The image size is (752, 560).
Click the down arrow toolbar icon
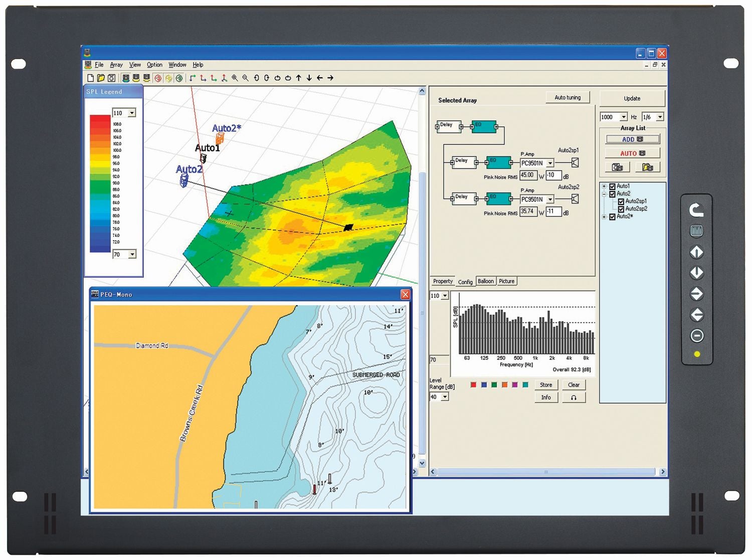(309, 78)
